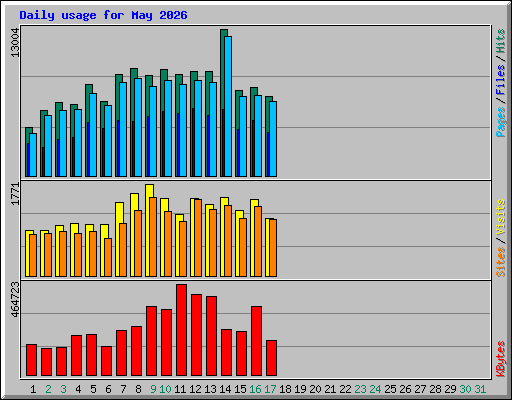
Task: Click day 6 on the x-axis
Action: 108,389
